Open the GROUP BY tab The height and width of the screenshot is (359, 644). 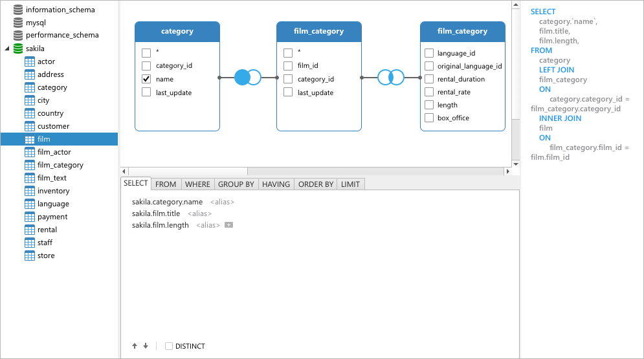click(x=236, y=184)
